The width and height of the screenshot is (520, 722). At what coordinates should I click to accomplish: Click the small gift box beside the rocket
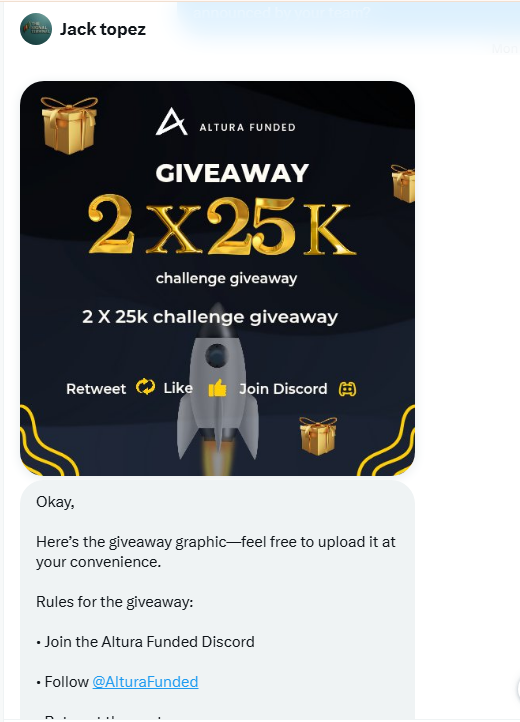(318, 436)
